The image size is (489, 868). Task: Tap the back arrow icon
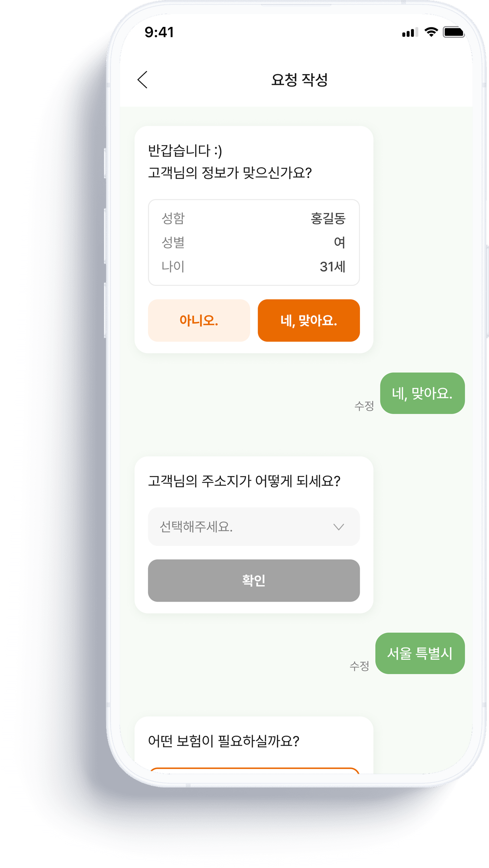coord(143,80)
